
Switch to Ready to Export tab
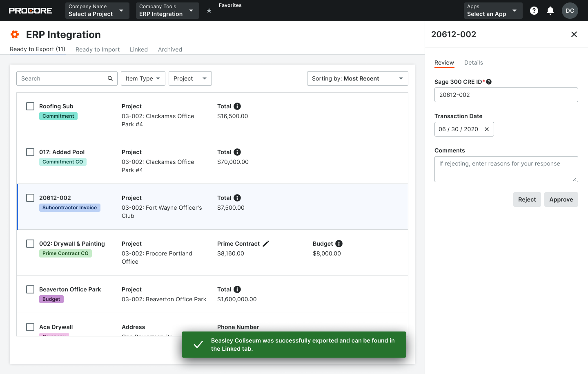click(x=38, y=49)
